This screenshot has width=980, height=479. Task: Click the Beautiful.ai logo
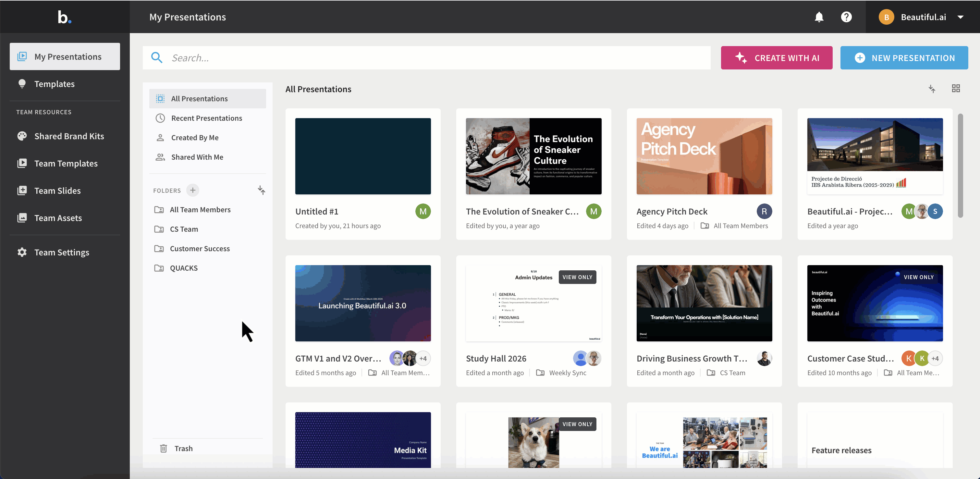click(x=64, y=17)
